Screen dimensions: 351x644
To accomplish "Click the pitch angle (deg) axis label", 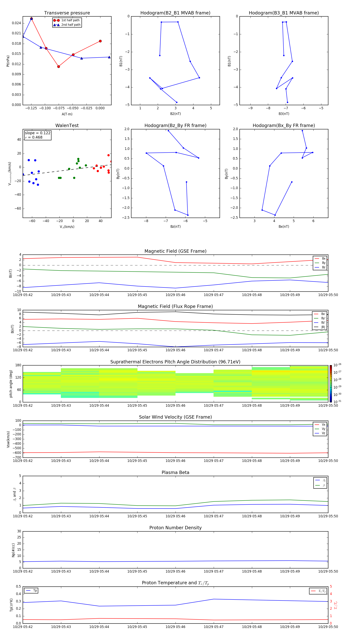I will point(11,384).
